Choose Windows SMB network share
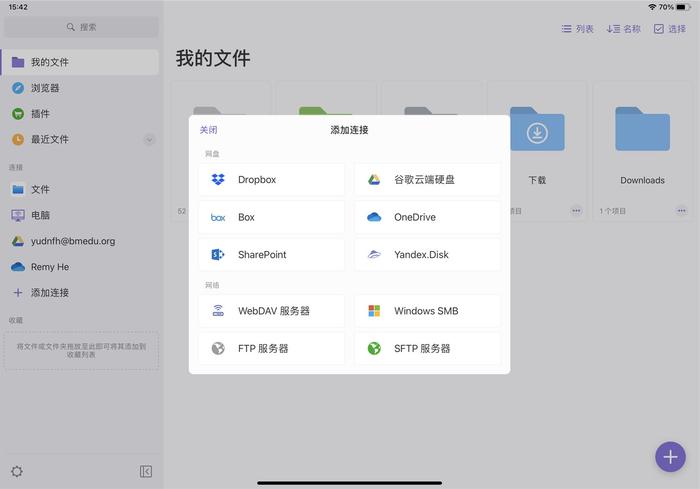Screen dimensions: 700x489 point(427,311)
